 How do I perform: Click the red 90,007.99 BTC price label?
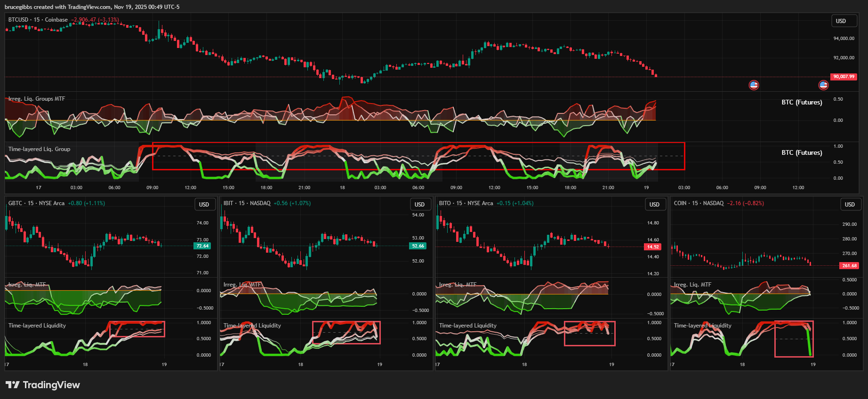[844, 77]
